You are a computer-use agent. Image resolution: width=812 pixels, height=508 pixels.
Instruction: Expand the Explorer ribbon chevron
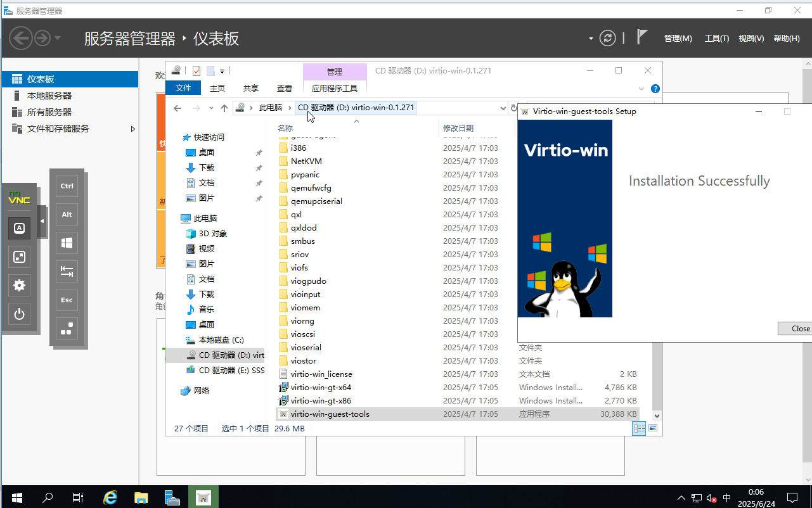(641, 89)
